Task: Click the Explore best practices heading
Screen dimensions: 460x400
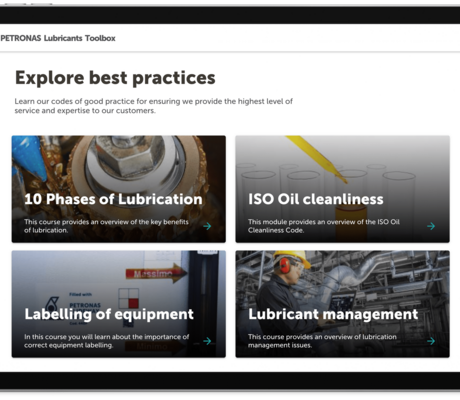Action: (x=115, y=78)
